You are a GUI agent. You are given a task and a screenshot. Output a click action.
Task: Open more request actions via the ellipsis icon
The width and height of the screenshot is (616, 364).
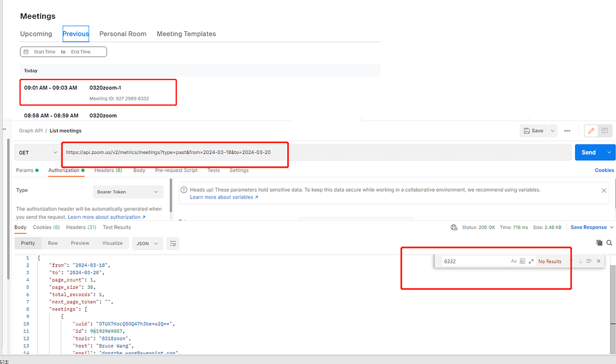pyautogui.click(x=567, y=131)
